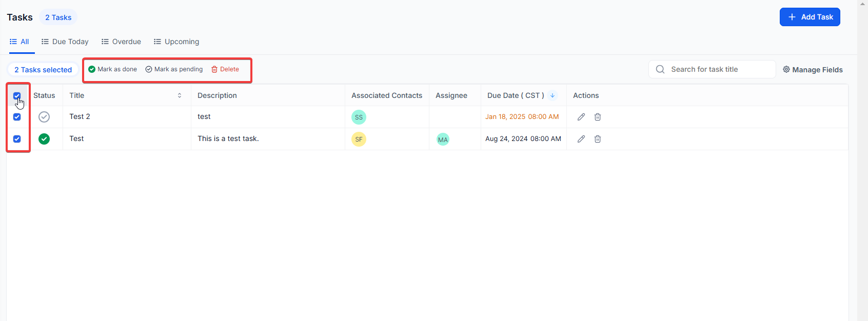The height and width of the screenshot is (321, 868).
Task: Edit the Test task with pencil icon
Action: (x=581, y=139)
